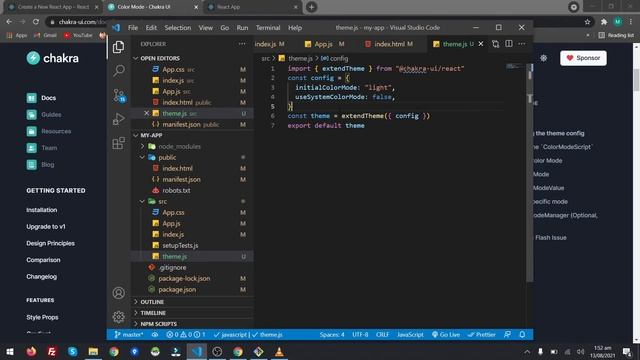Click the master branch status bar item
This screenshot has height=360, width=640.
(129, 335)
